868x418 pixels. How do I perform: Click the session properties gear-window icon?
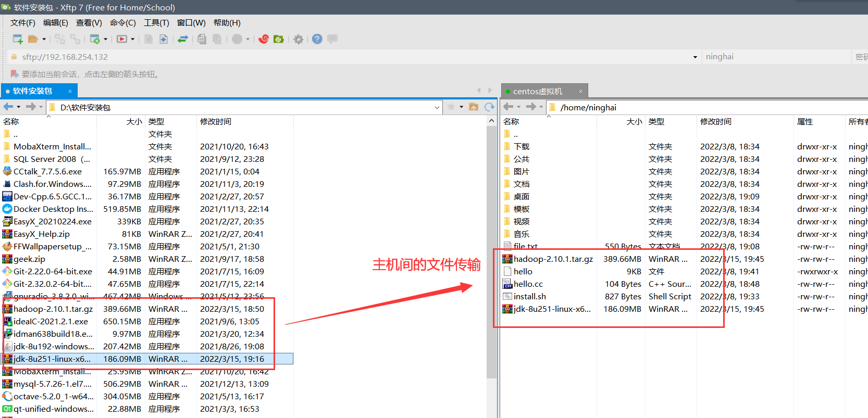(x=95, y=39)
